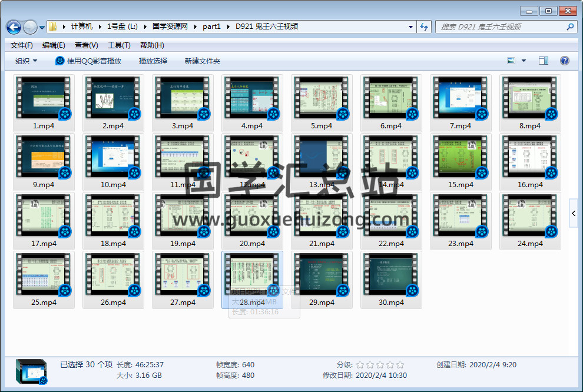Change view using the view icon
The image size is (583, 392).
[511, 61]
